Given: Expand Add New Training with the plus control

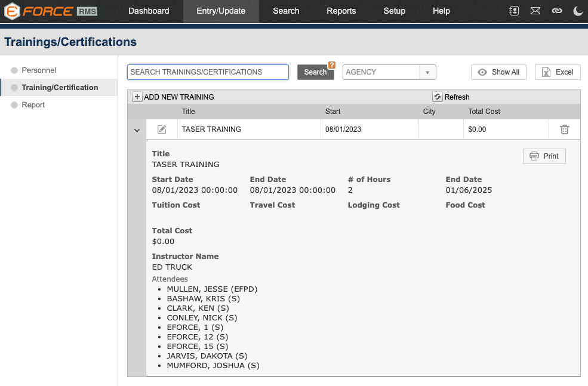Looking at the screenshot, I should 137,96.
